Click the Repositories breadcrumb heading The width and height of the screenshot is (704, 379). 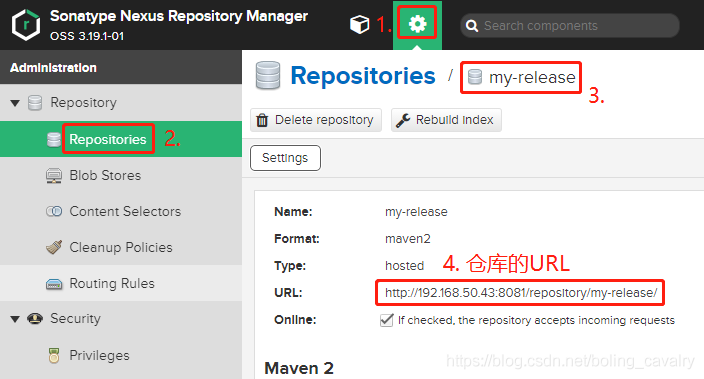coord(363,75)
